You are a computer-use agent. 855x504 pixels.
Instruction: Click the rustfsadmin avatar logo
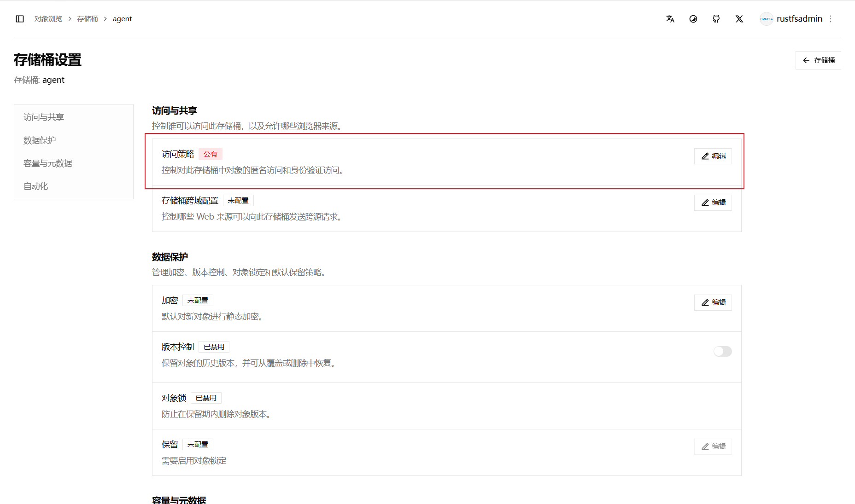coord(767,19)
